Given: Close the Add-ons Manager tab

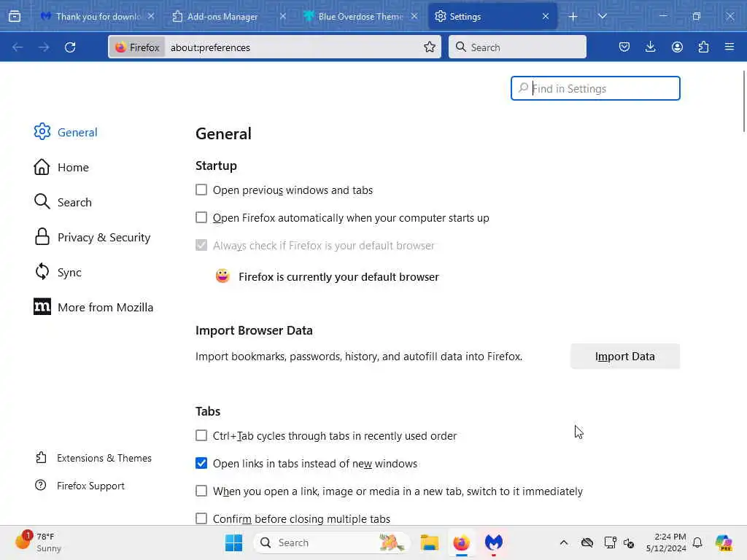Looking at the screenshot, I should tap(283, 16).
